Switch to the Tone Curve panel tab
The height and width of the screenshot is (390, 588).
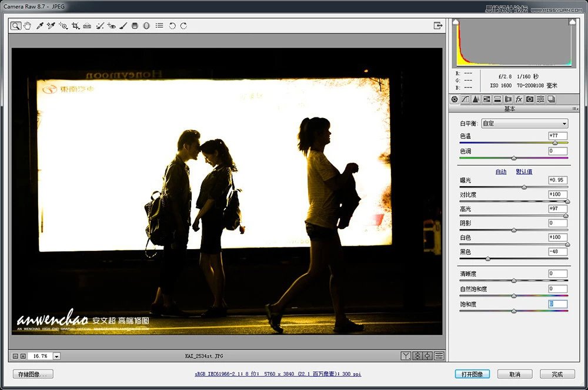465,99
